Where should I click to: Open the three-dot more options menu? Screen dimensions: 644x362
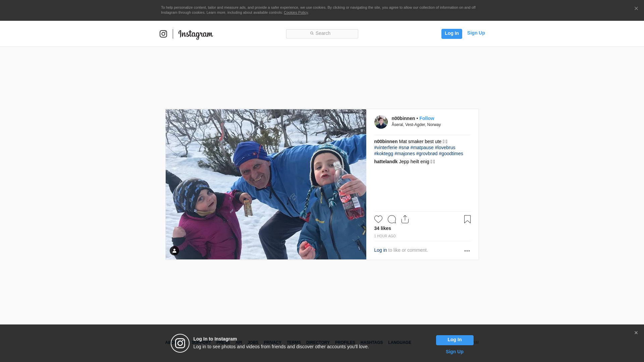(467, 251)
